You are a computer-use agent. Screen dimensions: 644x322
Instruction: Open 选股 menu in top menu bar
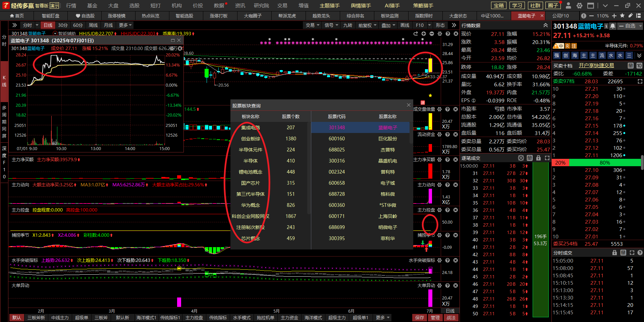point(135,5)
